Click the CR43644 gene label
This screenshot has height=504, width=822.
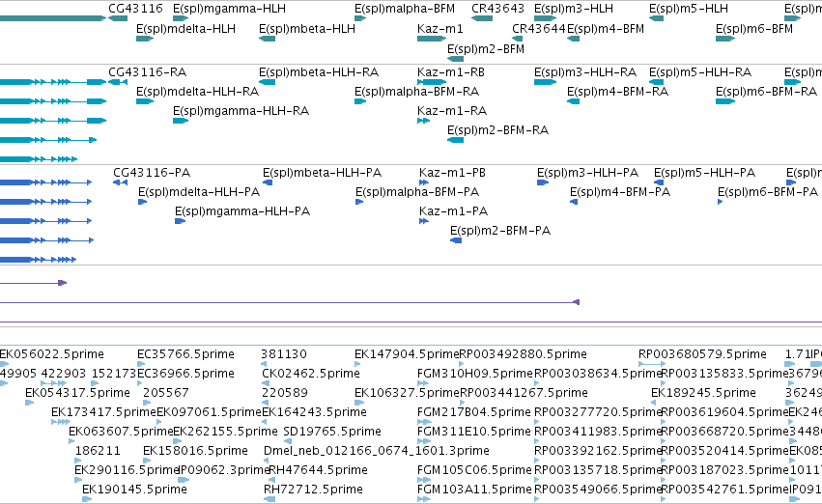(539, 29)
